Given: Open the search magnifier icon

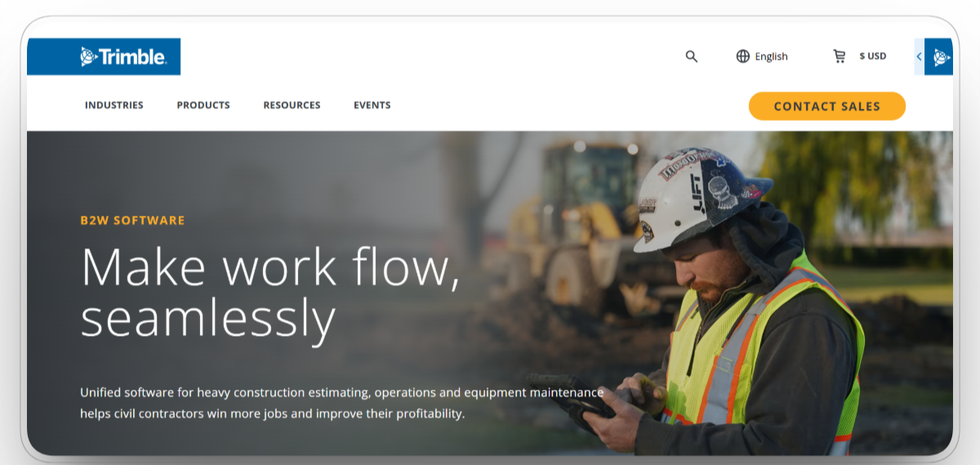Looking at the screenshot, I should [691, 56].
